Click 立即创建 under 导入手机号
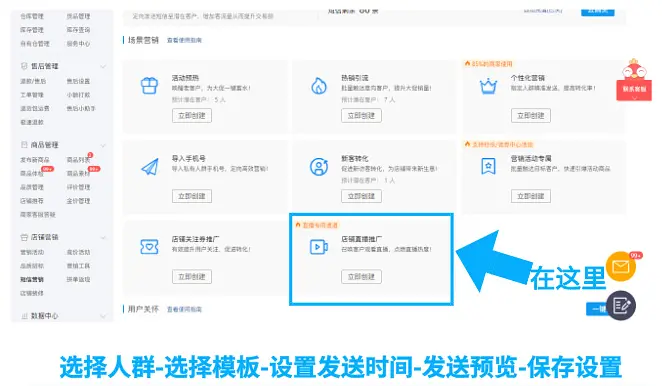The width and height of the screenshot is (662, 386). click(x=192, y=196)
